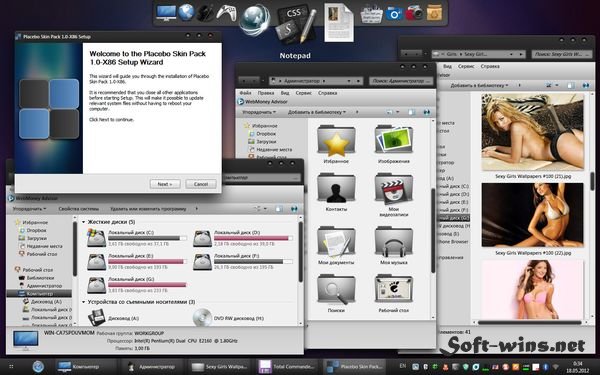Switch to Total Commander taskbar button

[x=287, y=367]
